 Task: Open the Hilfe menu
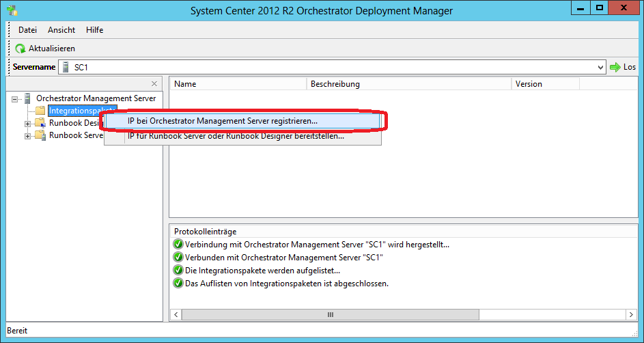(x=94, y=30)
